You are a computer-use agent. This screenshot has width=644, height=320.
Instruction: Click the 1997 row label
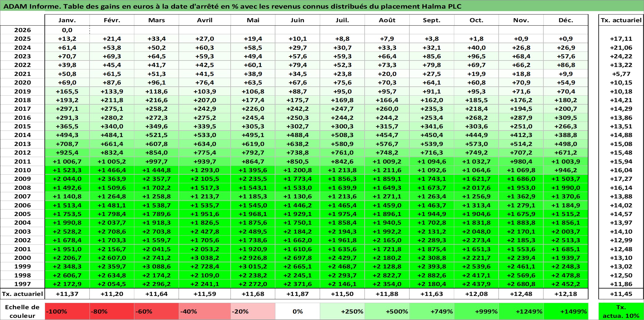coord(23,284)
